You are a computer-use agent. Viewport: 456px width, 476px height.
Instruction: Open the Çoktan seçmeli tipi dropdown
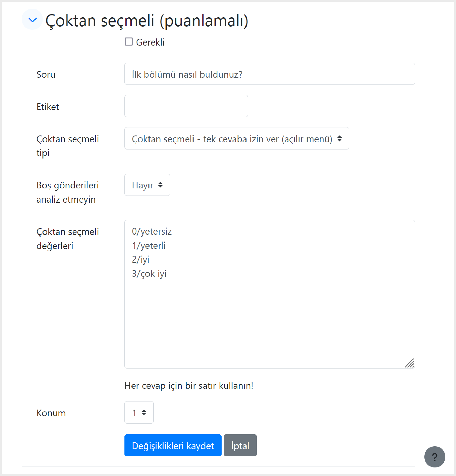(x=237, y=138)
